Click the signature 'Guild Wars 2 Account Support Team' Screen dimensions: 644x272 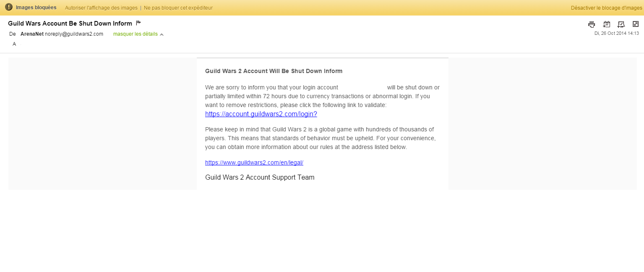260,177
